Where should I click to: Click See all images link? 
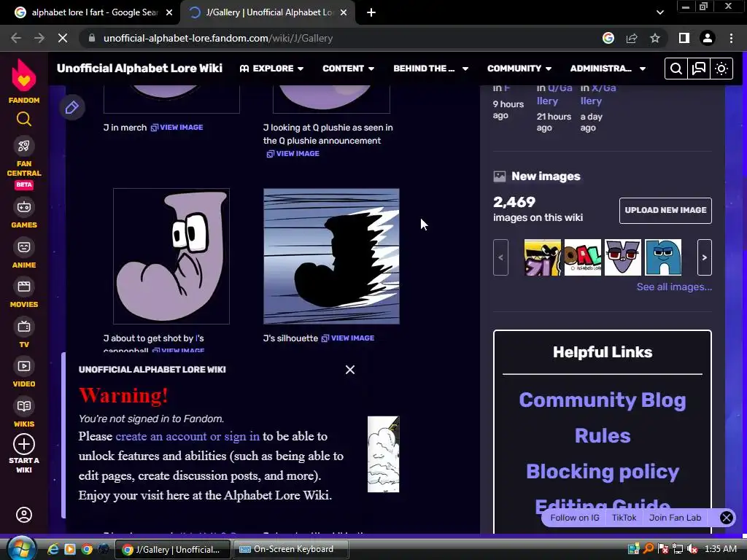(x=674, y=287)
